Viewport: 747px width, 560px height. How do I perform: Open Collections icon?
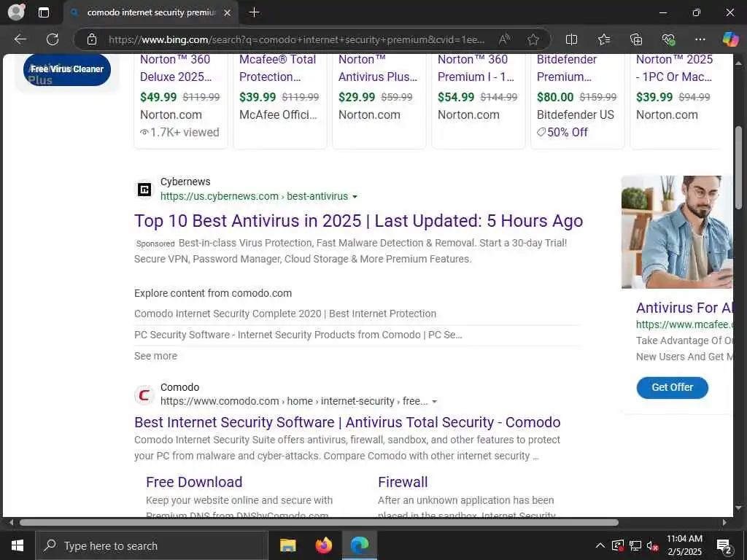(x=636, y=39)
